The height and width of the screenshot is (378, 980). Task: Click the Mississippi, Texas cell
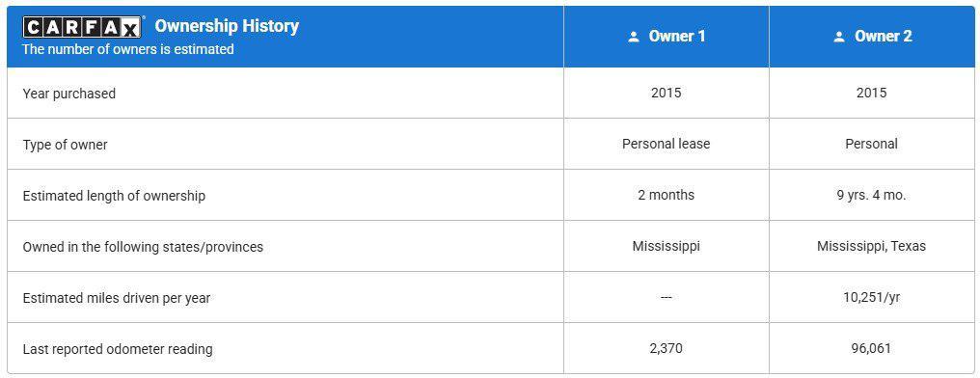tap(871, 247)
